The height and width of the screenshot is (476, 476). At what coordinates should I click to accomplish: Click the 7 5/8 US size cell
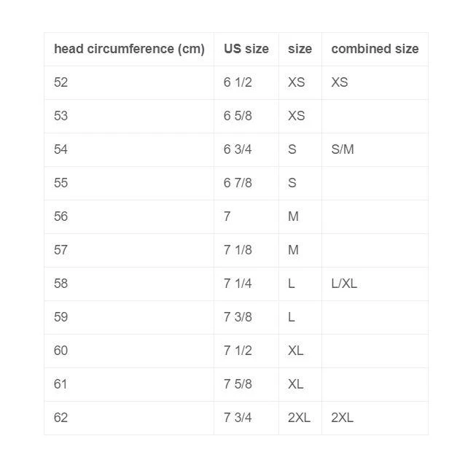tap(238, 384)
